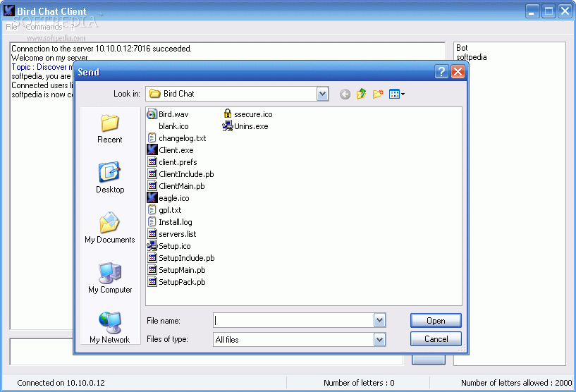Viewport: 576px width, 392px height.
Task: Open the Recent places shortcut
Action: [110, 128]
